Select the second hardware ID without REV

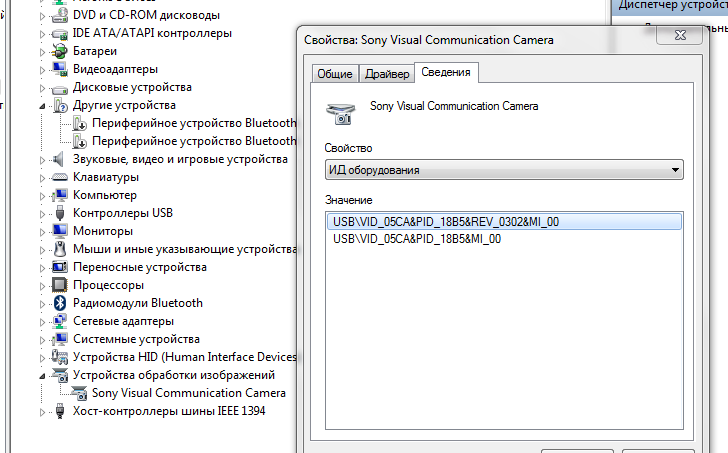(x=417, y=239)
